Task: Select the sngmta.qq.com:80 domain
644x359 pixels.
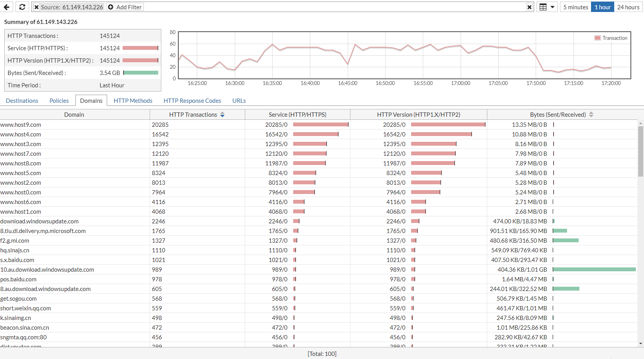Action: coord(23,337)
